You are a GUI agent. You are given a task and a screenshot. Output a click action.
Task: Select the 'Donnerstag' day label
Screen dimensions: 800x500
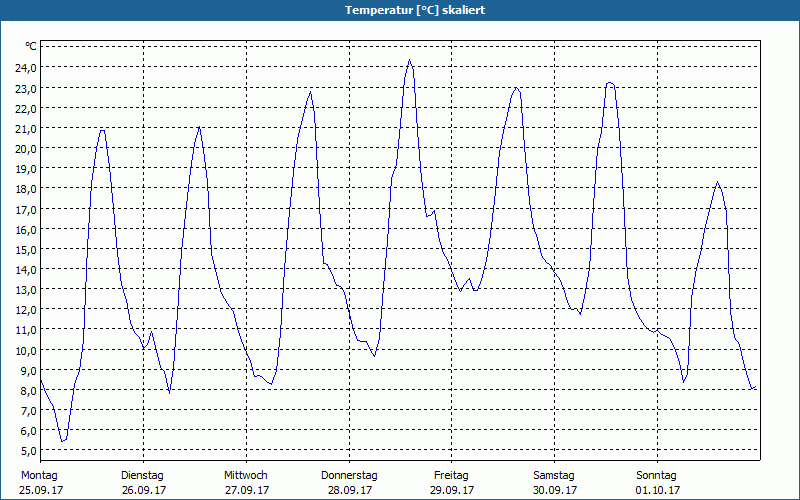(x=349, y=476)
